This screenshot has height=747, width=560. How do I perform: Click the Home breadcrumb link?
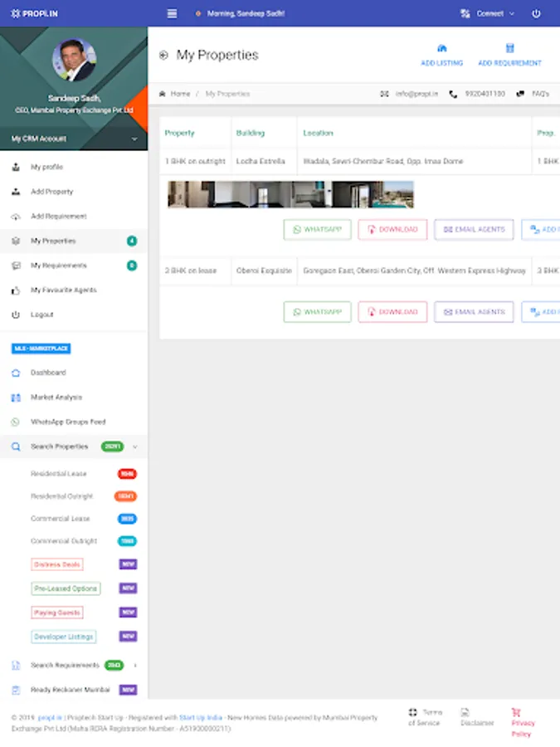(x=180, y=94)
